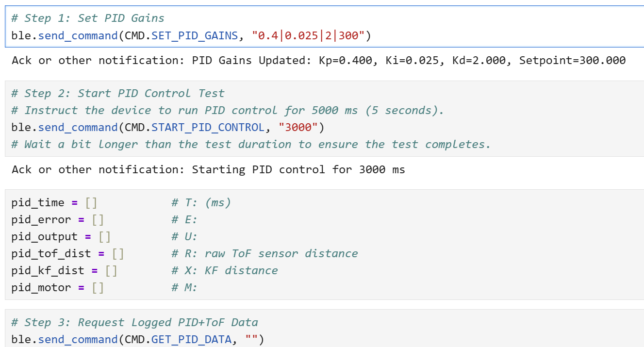Click the Starting PID control output text

point(208,170)
